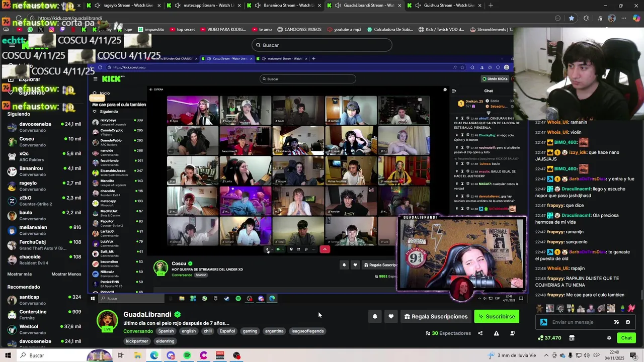Open File Explorer from taskbar
This screenshot has height=362, width=644.
[x=137, y=355]
